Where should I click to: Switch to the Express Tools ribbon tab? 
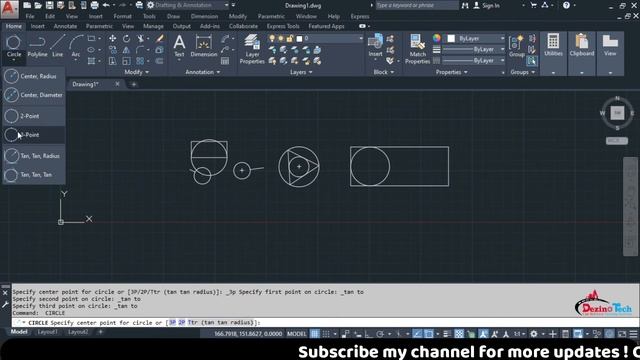[283, 26]
